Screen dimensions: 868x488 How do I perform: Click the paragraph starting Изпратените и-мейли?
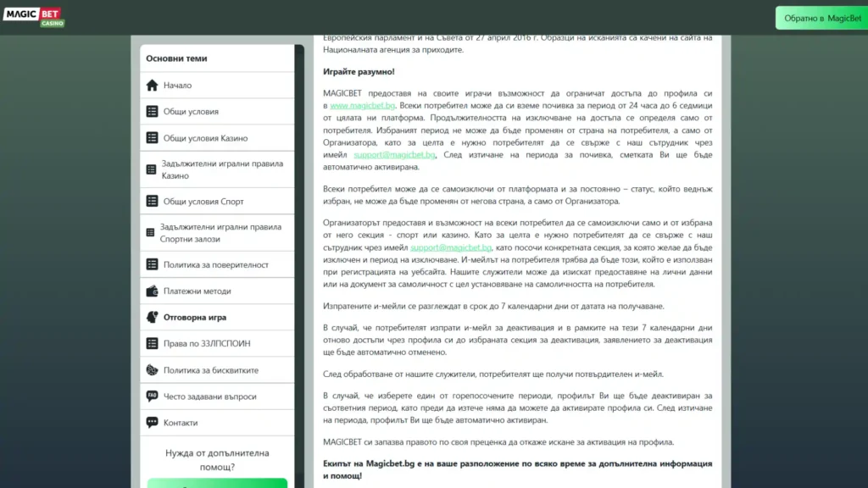pyautogui.click(x=494, y=306)
